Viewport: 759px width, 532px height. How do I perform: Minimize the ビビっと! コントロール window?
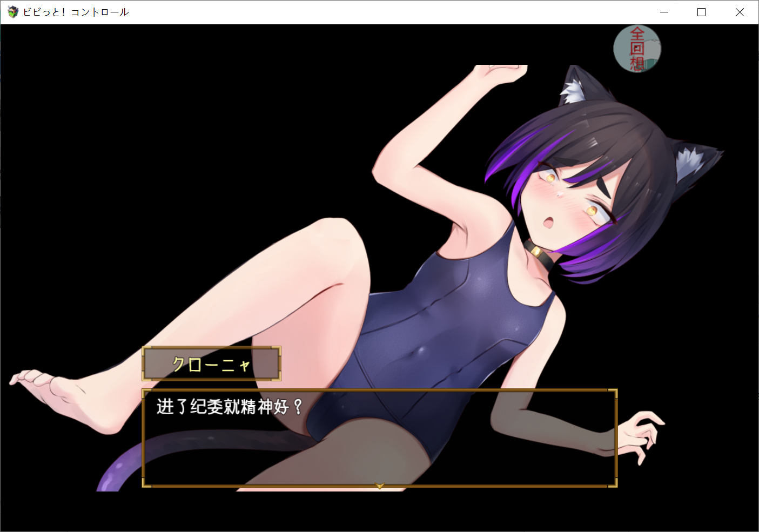(x=664, y=12)
